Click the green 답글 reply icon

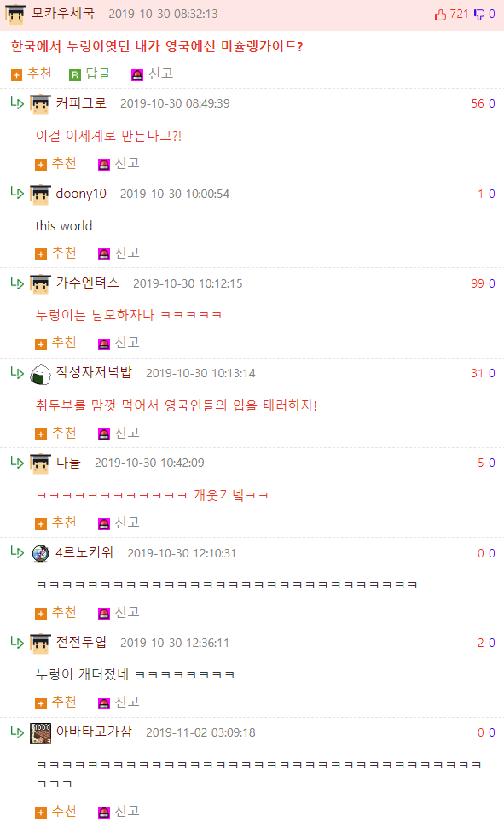(75, 75)
